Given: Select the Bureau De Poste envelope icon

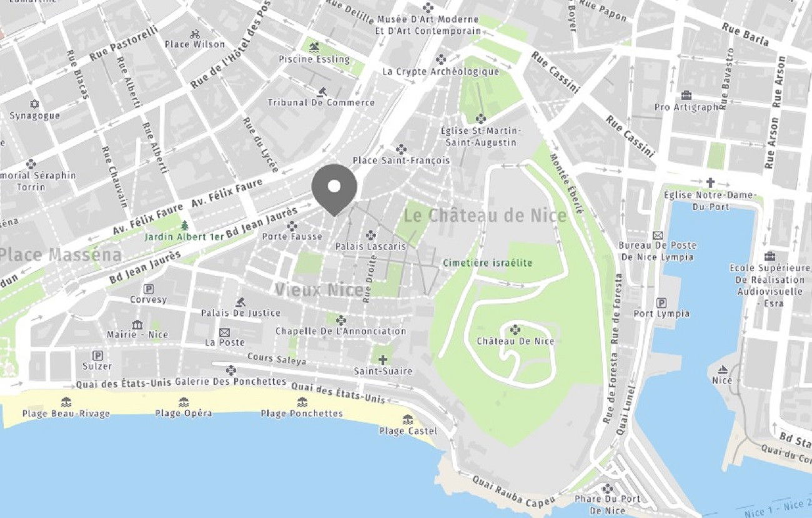Looking at the screenshot, I should click(x=657, y=235).
